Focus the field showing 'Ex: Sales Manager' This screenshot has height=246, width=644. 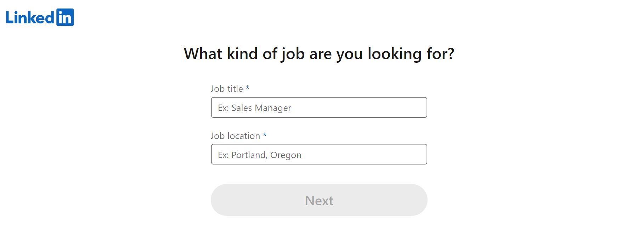click(318, 107)
